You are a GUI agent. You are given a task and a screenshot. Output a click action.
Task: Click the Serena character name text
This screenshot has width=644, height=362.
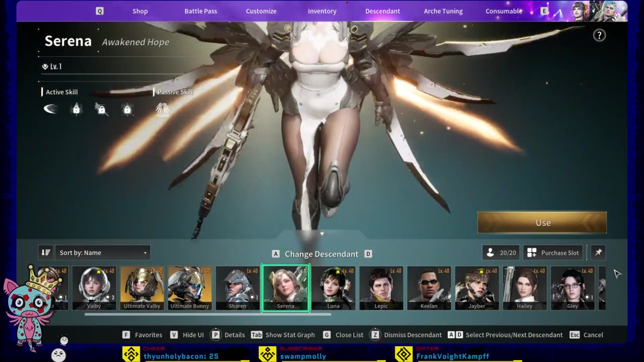tap(68, 41)
